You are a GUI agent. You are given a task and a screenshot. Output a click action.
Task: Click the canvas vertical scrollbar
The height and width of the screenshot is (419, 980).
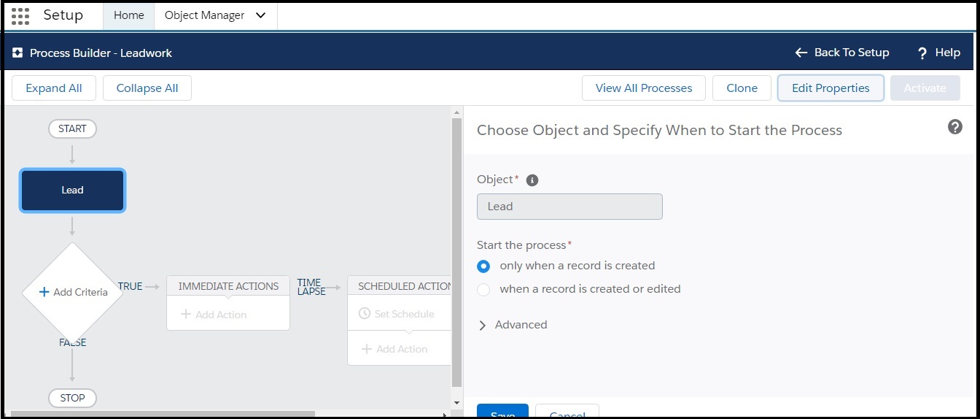[457, 253]
